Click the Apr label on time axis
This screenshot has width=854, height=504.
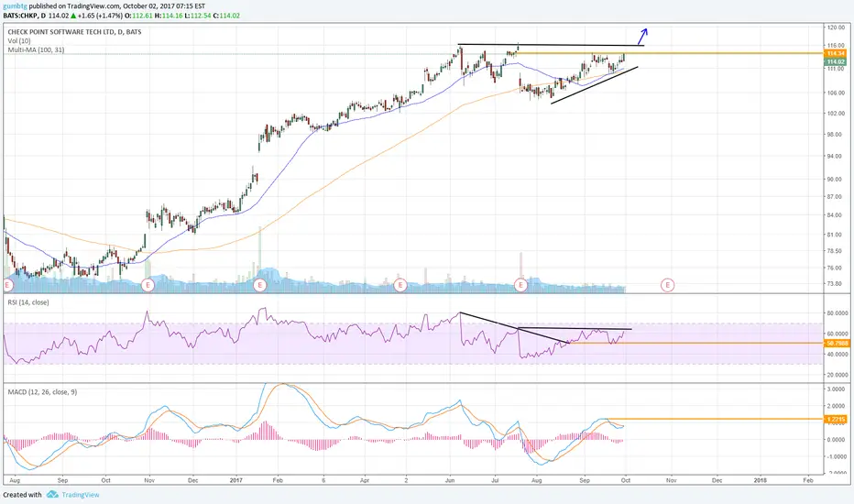[x=365, y=480]
